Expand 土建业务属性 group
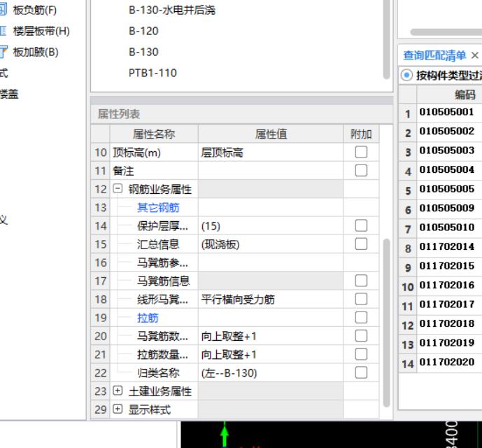The height and width of the screenshot is (448, 482). pos(118,391)
